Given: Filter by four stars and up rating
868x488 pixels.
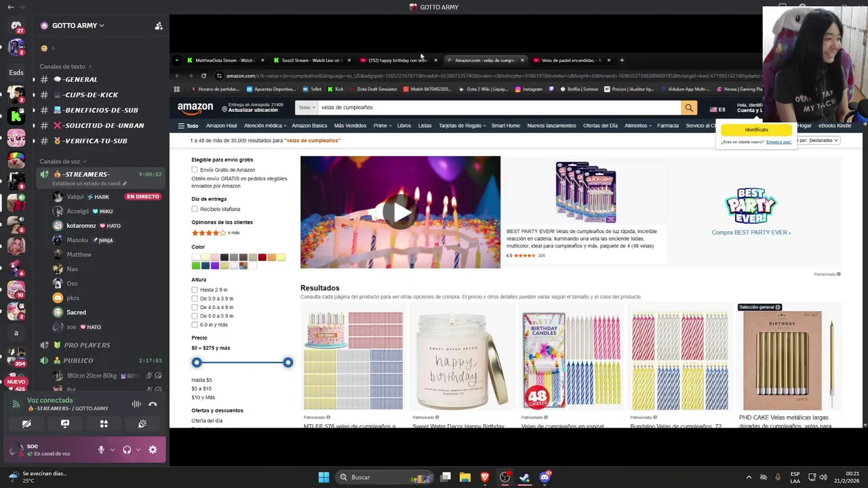Looking at the screenshot, I should click(x=215, y=233).
